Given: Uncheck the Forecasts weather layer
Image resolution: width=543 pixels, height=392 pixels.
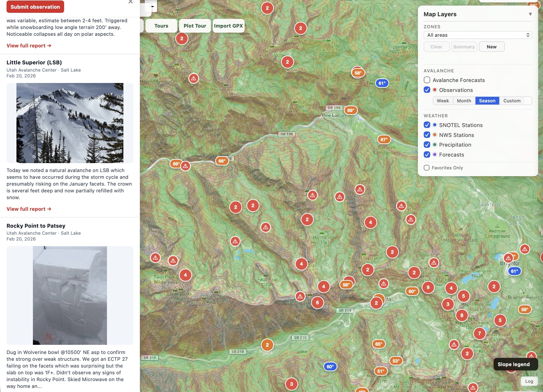Looking at the screenshot, I should coord(427,155).
